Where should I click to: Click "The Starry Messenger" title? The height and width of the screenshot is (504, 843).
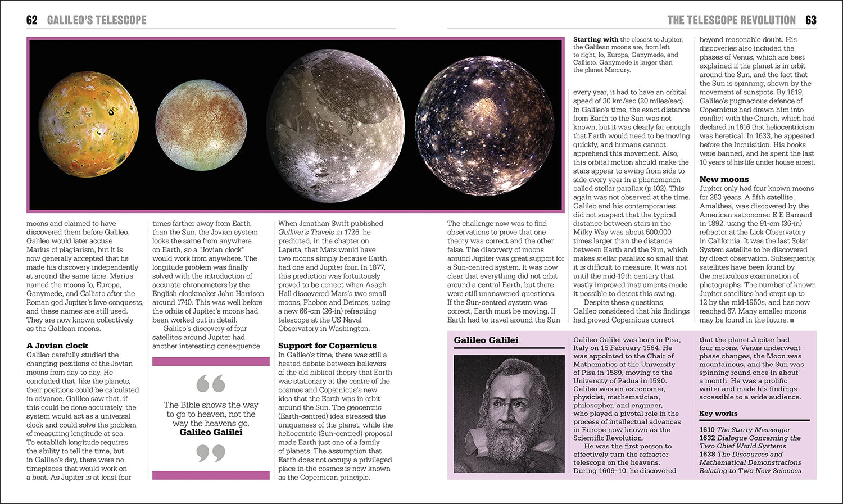click(754, 430)
